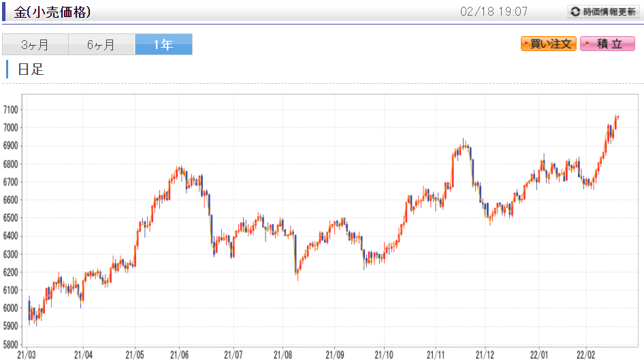644x363 pixels.
Task: Click the 22/02 x-axis label
Action: pos(585,355)
